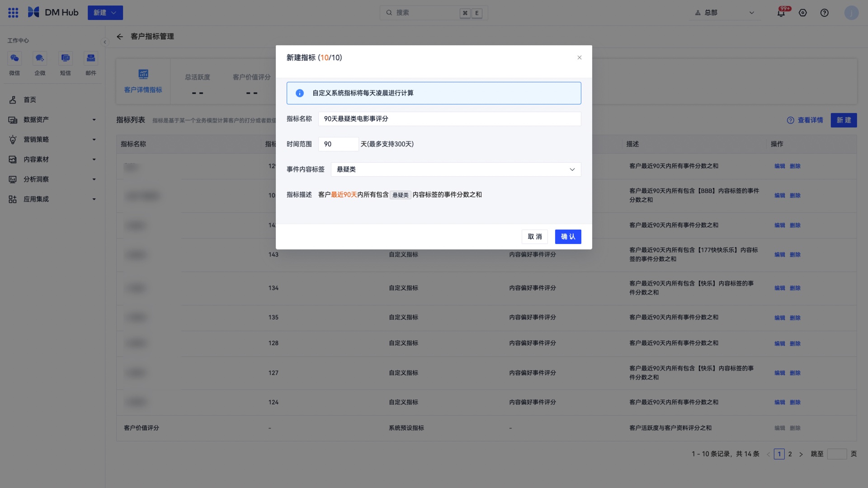Viewport: 868px width, 488px height.
Task: Click 删除 in the row with ID 134
Action: [x=795, y=288]
